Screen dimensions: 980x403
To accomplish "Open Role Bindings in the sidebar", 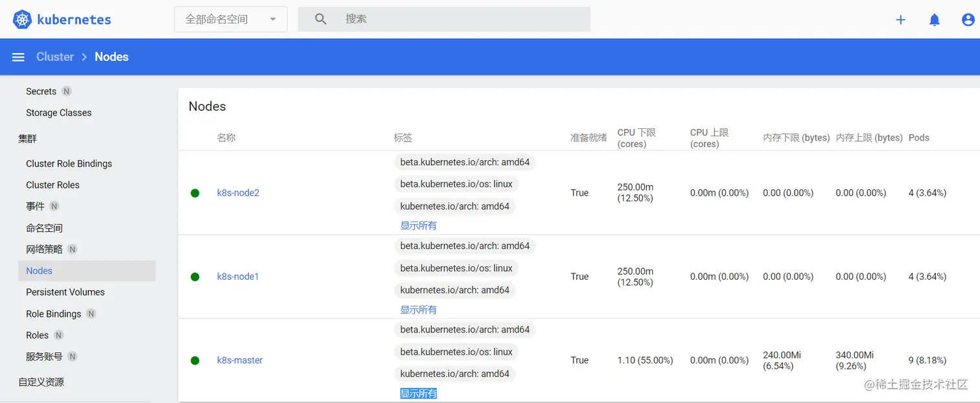I will click(x=53, y=314).
